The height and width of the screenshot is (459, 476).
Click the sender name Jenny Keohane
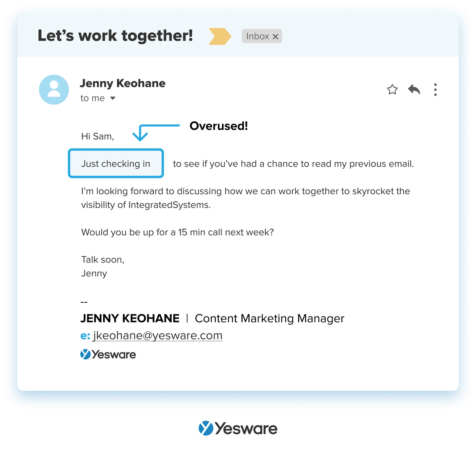pyautogui.click(x=122, y=83)
